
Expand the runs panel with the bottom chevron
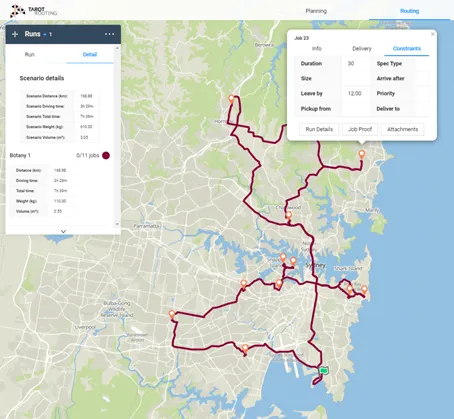point(63,231)
